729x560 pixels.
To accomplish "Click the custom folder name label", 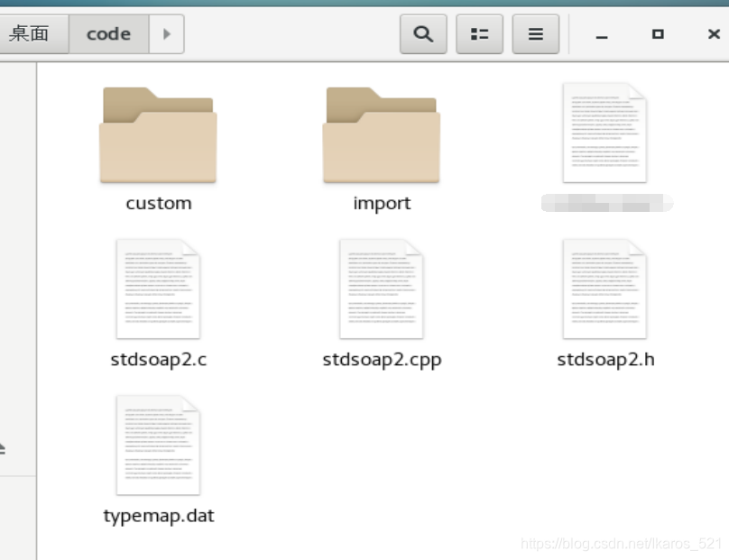I will [159, 203].
